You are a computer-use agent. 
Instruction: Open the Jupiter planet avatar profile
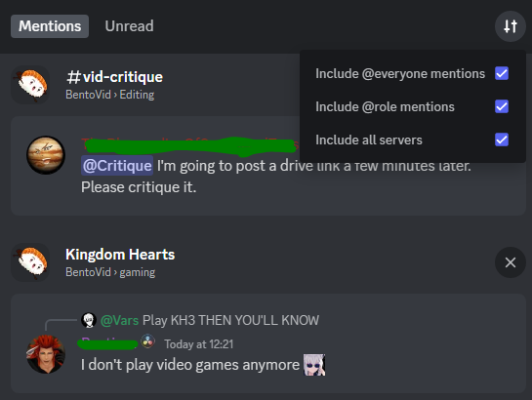(46, 155)
